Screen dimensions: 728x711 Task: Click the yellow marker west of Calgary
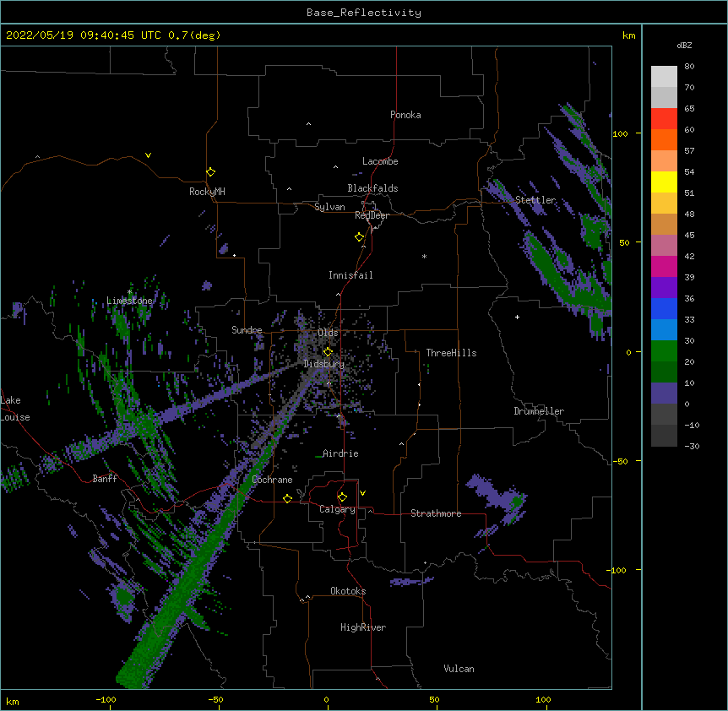coord(287,498)
